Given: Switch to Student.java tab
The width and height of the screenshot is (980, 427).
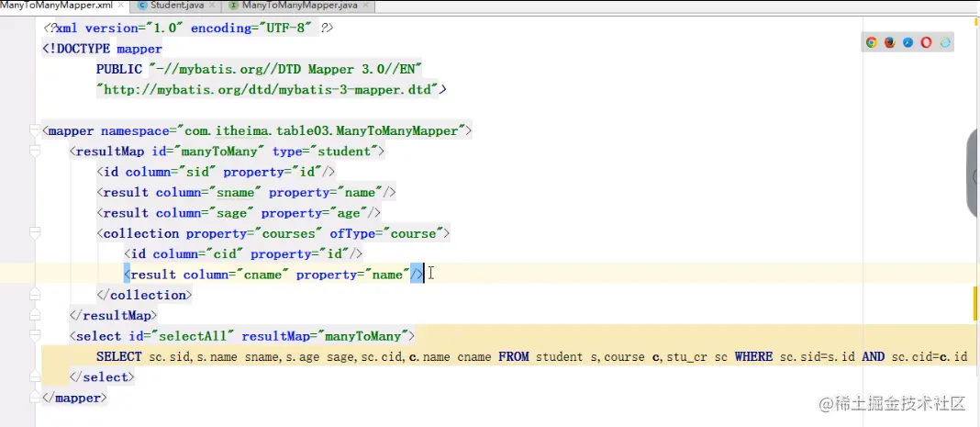Looking at the screenshot, I should point(176,6).
